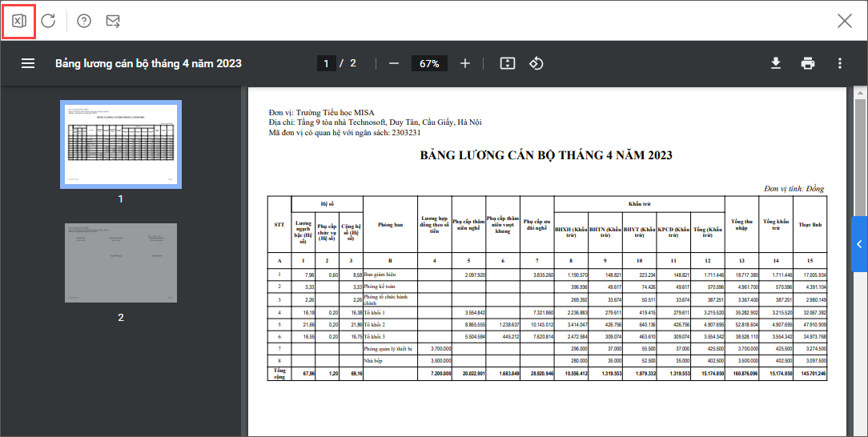Click the 'Phòng quản lý thiết bị' cell
The image size is (868, 437).
point(390,349)
